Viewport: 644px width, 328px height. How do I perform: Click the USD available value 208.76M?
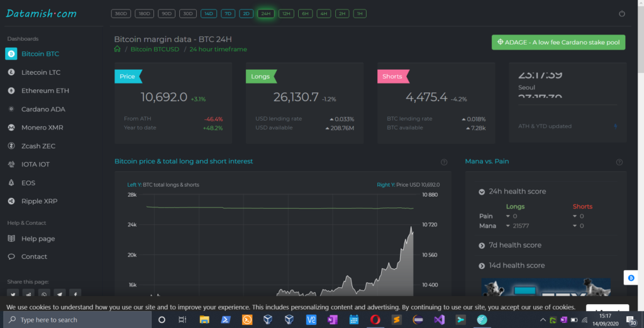point(342,128)
